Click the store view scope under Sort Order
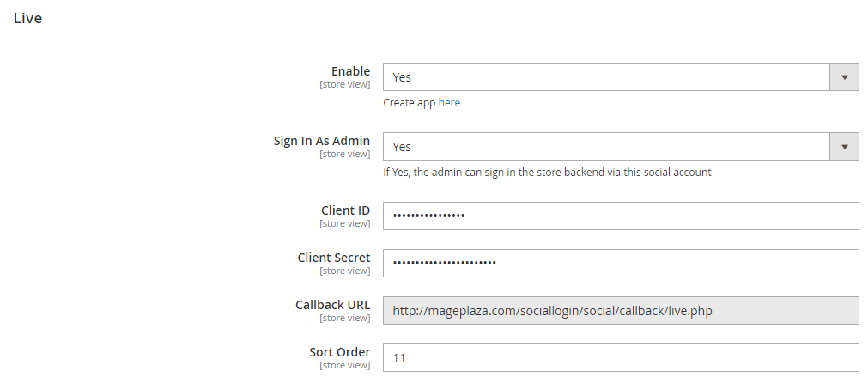This screenshot has height=383, width=868. tap(344, 366)
